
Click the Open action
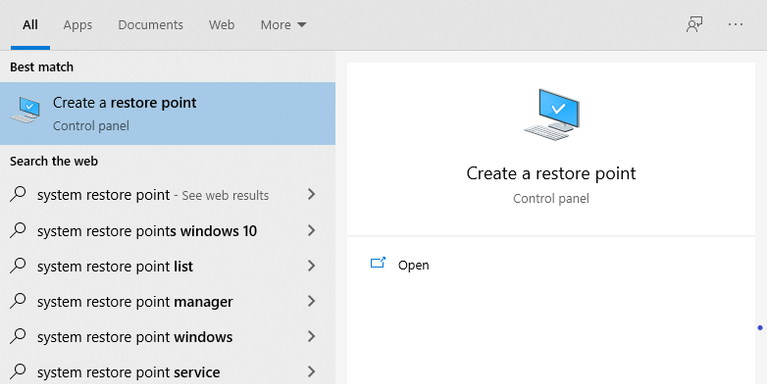coord(413,265)
